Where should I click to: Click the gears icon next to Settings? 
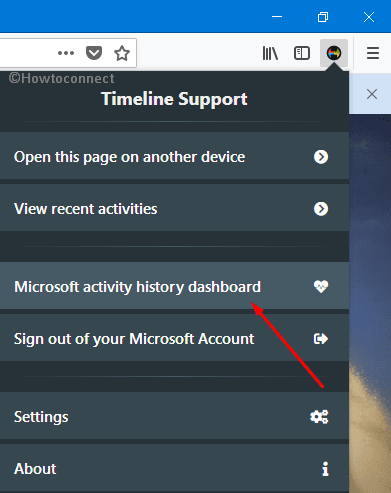click(319, 416)
